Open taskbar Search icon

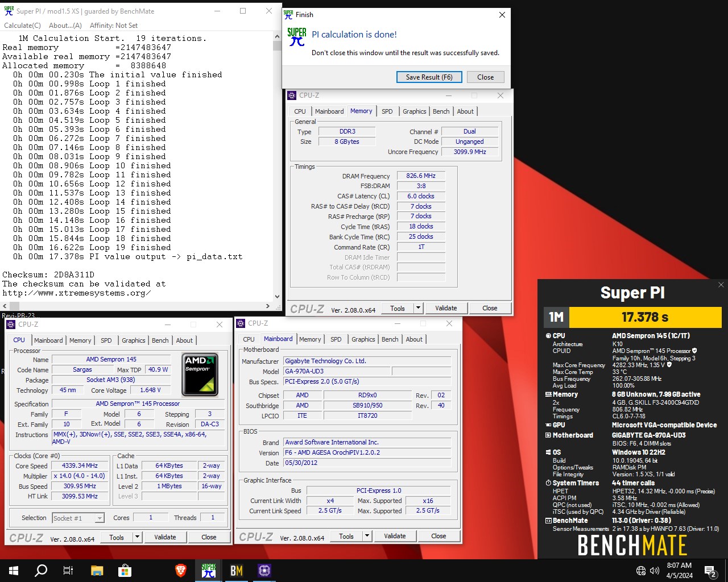pyautogui.click(x=41, y=571)
